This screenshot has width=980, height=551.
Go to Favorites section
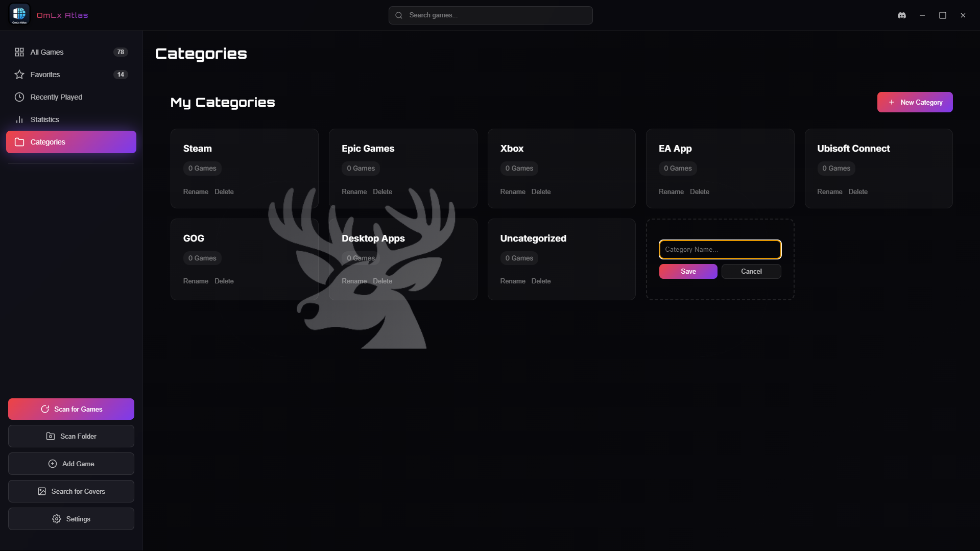pos(71,75)
